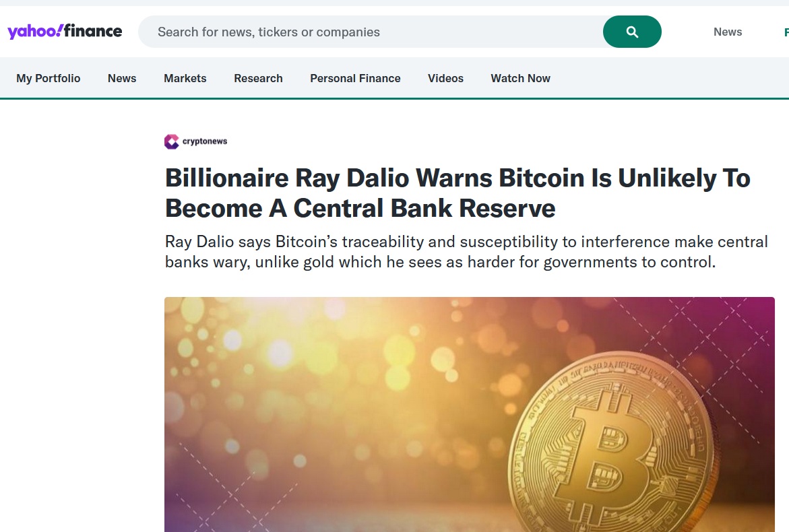The height and width of the screenshot is (532, 789).
Task: Click the Ray Dalio Bitcoin article headline
Action: (457, 179)
